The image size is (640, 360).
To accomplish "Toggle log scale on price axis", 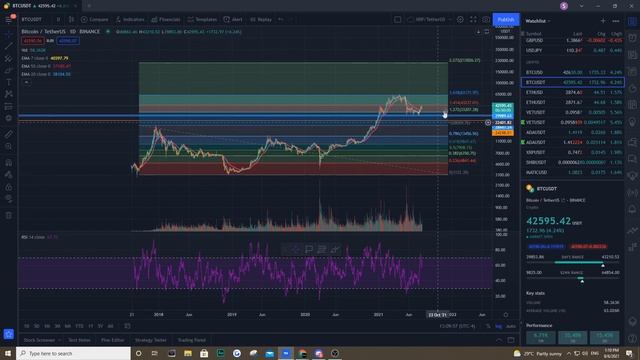I will pyautogui.click(x=498, y=326).
